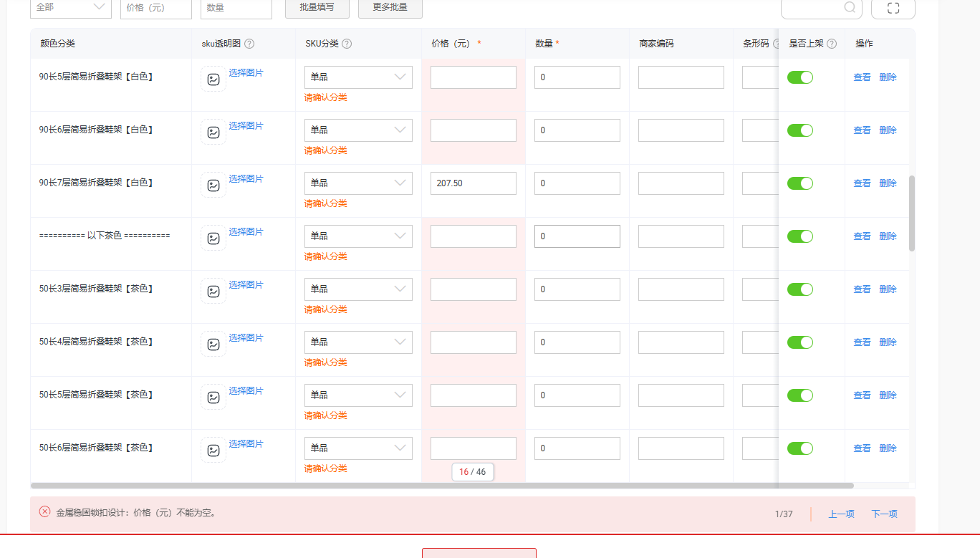Click 查看 for 50长4层 茶色 row

[862, 342]
